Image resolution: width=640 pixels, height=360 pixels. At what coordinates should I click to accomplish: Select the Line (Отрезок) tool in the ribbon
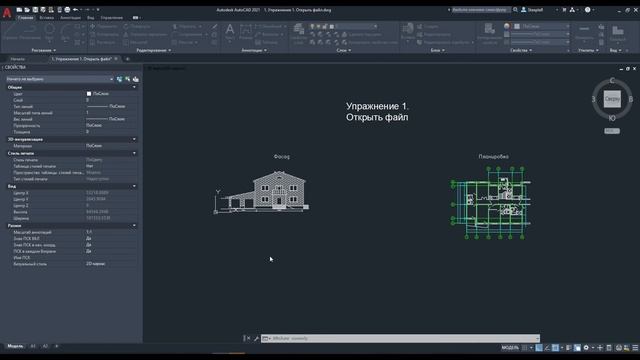coord(10,32)
